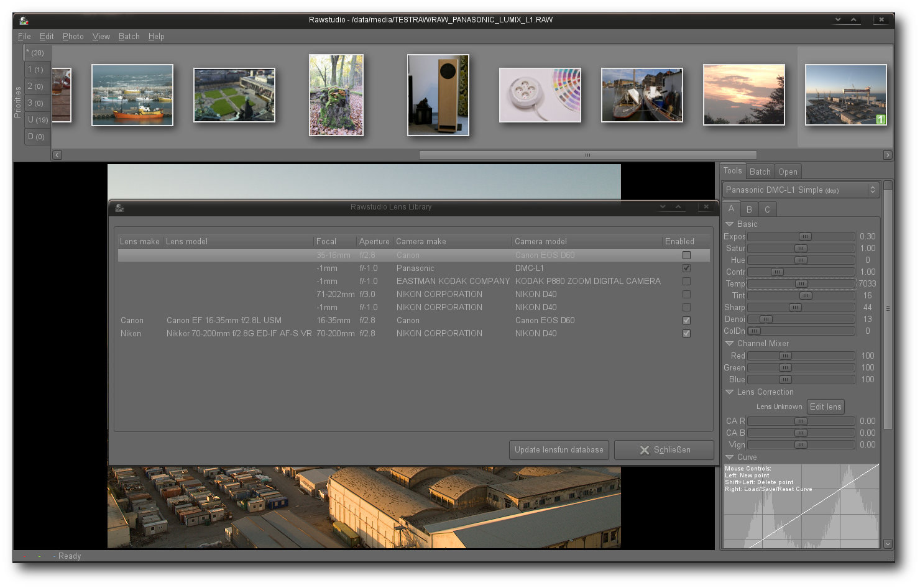Enable the first Canon EOS D60 35-16mm row

pos(686,255)
